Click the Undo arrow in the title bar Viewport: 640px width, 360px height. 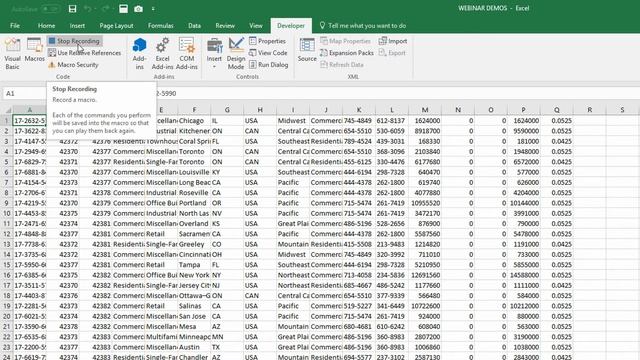[x=87, y=9]
